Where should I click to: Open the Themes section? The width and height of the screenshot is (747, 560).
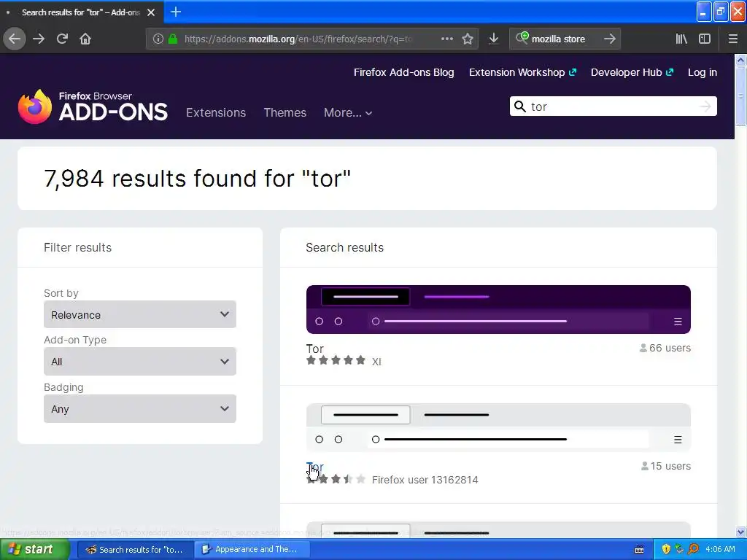pos(285,112)
